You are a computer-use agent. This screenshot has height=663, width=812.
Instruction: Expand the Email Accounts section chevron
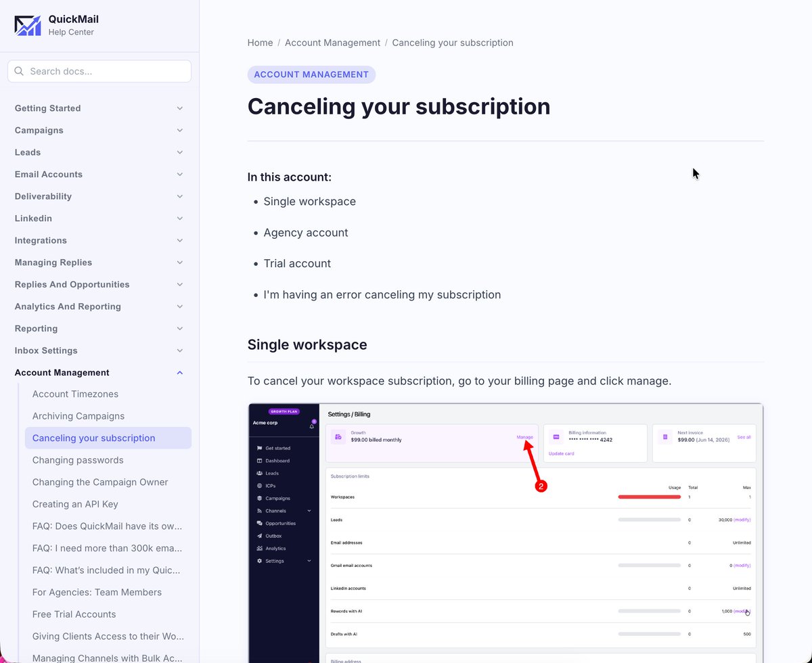coord(179,175)
